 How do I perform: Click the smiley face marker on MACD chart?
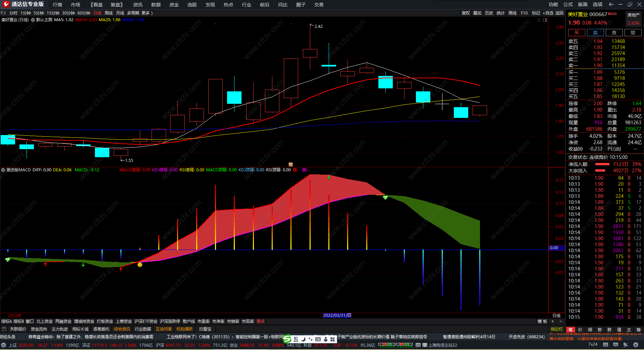pyautogui.click(x=140, y=265)
